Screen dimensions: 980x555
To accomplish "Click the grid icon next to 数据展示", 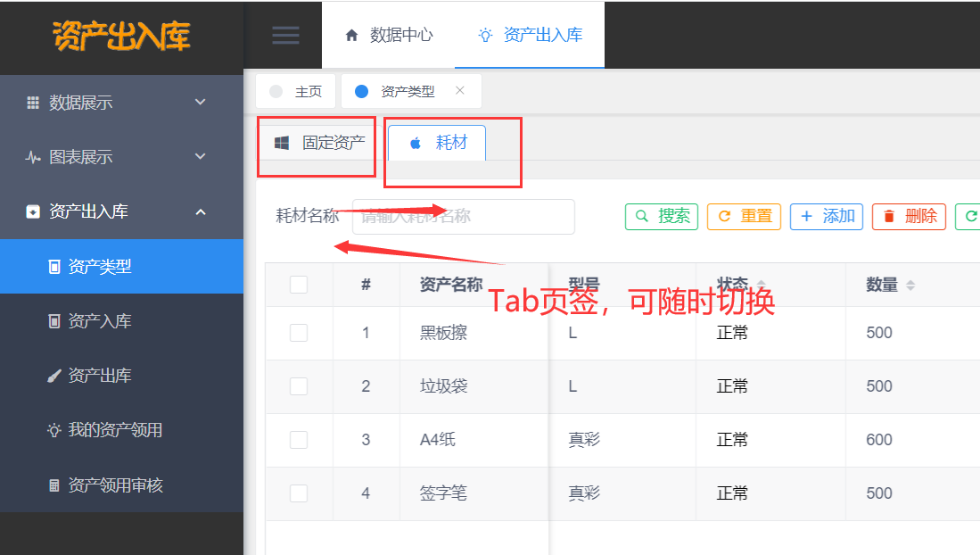I will coord(33,103).
